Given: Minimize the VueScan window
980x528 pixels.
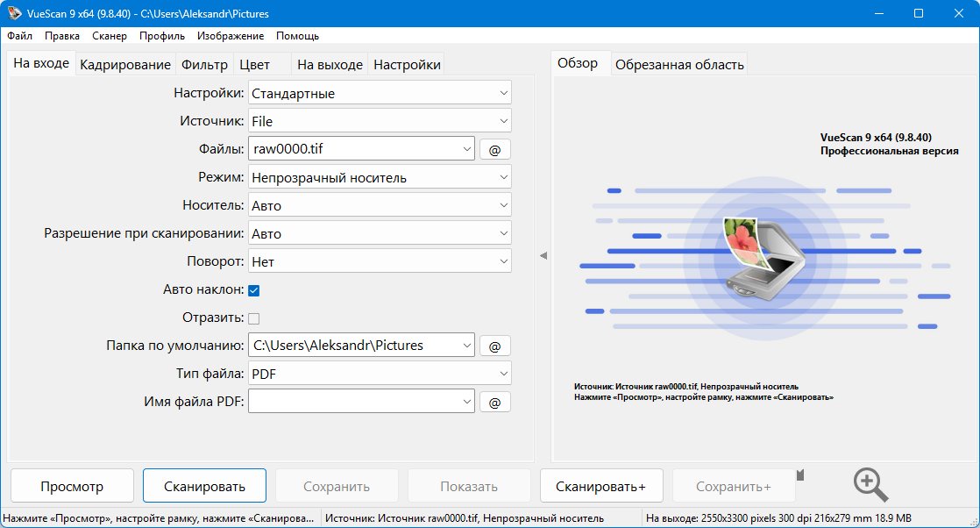Looking at the screenshot, I should (x=878, y=13).
